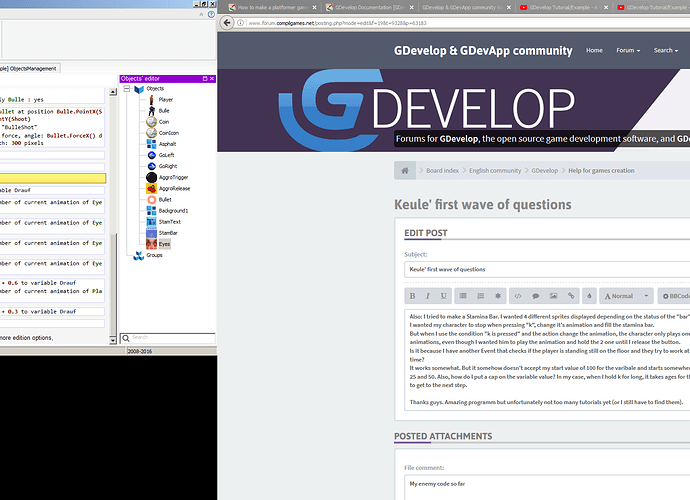Viewport: 690px width, 500px height.
Task: Click the browser back button
Action: coord(227,22)
